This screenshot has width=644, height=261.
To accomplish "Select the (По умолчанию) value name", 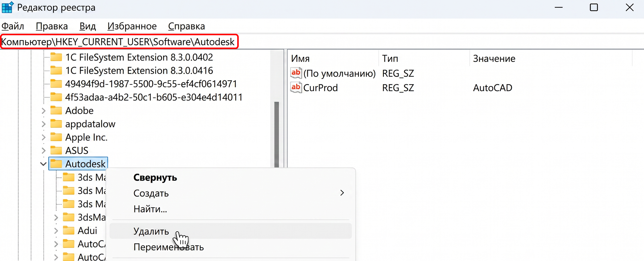I will click(340, 73).
